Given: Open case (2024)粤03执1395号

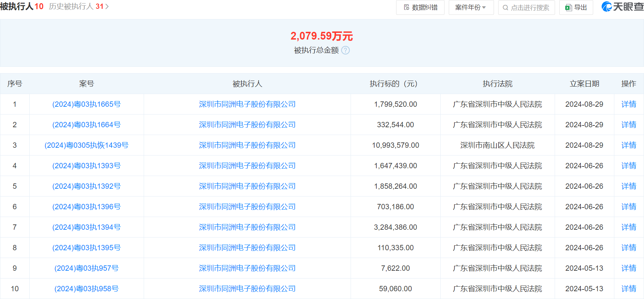Looking at the screenshot, I should 87,248.
